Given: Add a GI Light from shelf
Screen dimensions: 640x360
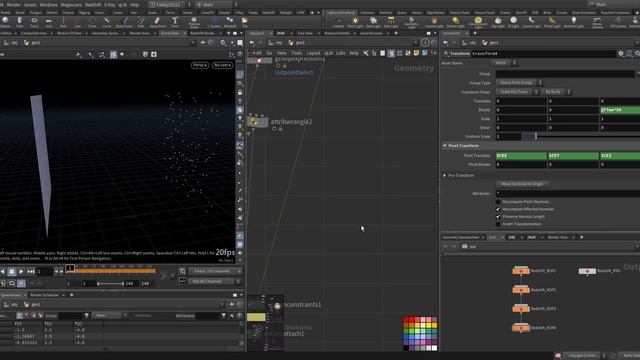Looking at the screenshot, I should (x=513, y=22).
